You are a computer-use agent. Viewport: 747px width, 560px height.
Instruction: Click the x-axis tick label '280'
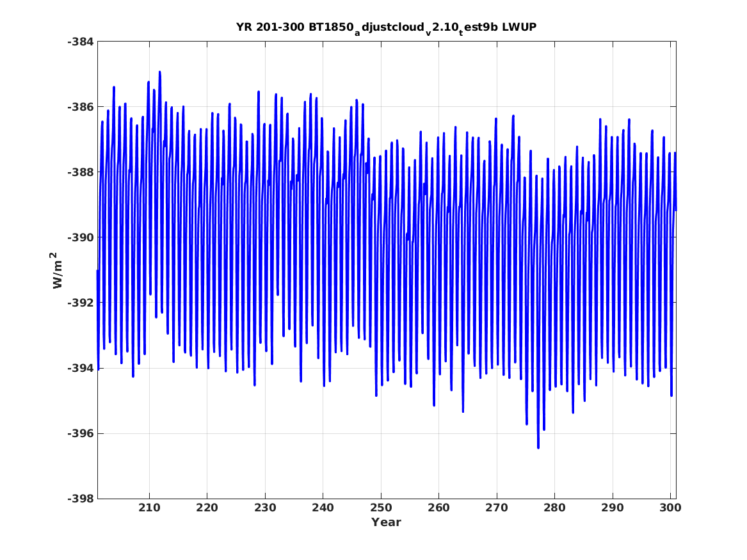554,508
